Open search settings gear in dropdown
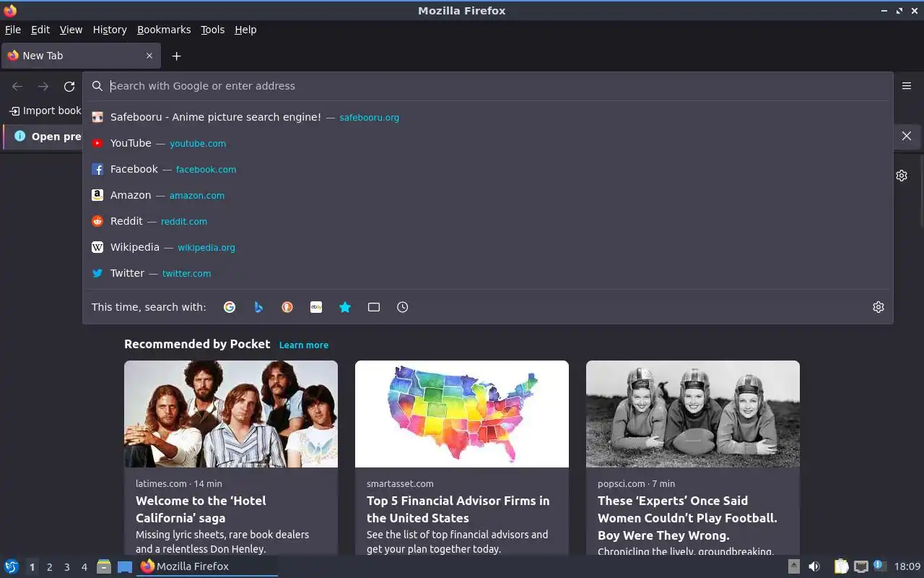This screenshot has width=924, height=578. coord(879,307)
